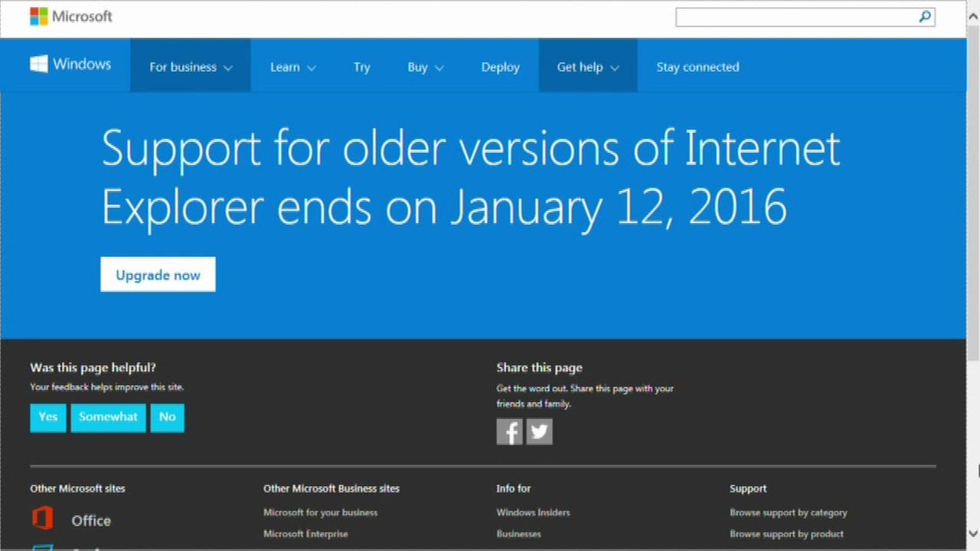Screen dimensions: 980x551
Task: Click the 'Other Microsoft Business sites' heading
Action: (332, 488)
